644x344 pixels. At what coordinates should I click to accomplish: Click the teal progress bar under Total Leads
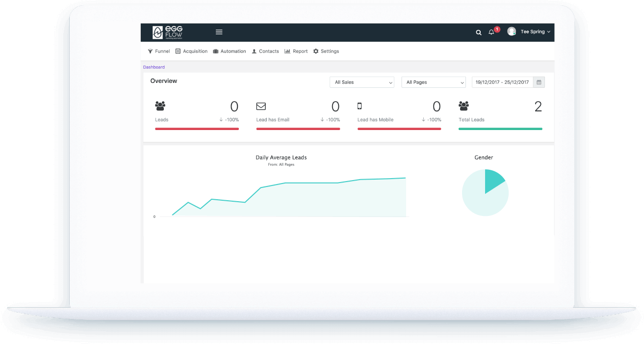[500, 129]
